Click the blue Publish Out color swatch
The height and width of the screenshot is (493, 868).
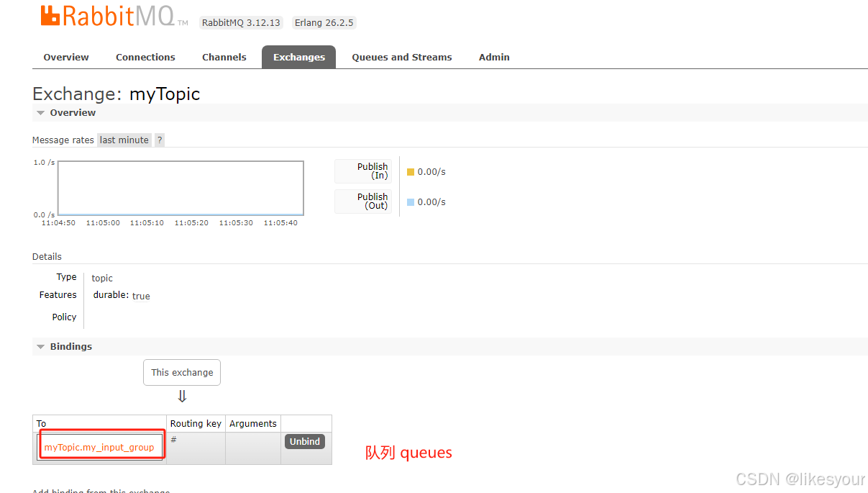(x=411, y=202)
